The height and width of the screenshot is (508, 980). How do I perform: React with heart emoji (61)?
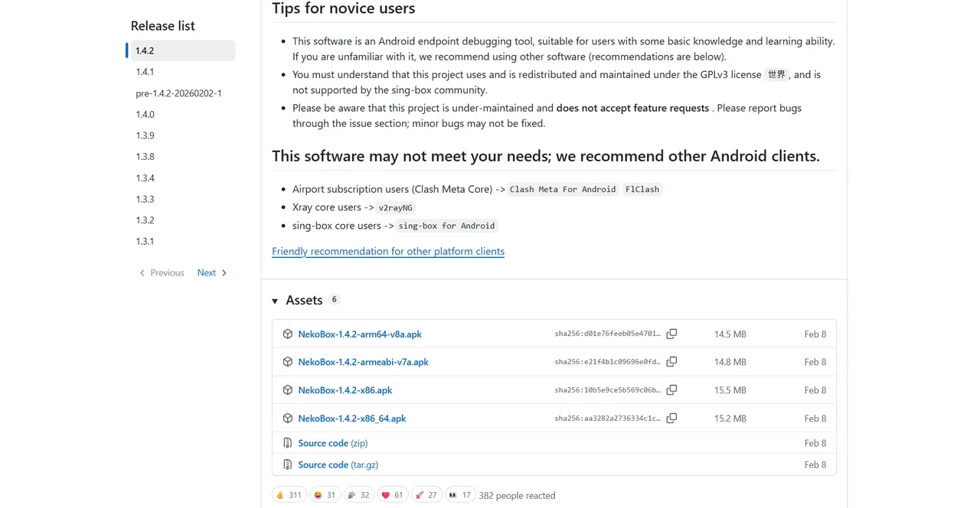coord(393,495)
